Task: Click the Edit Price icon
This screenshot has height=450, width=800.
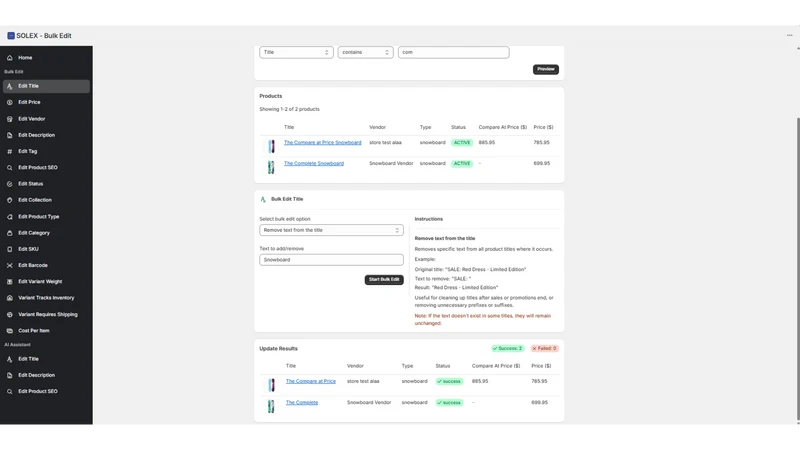Action: pos(10,102)
